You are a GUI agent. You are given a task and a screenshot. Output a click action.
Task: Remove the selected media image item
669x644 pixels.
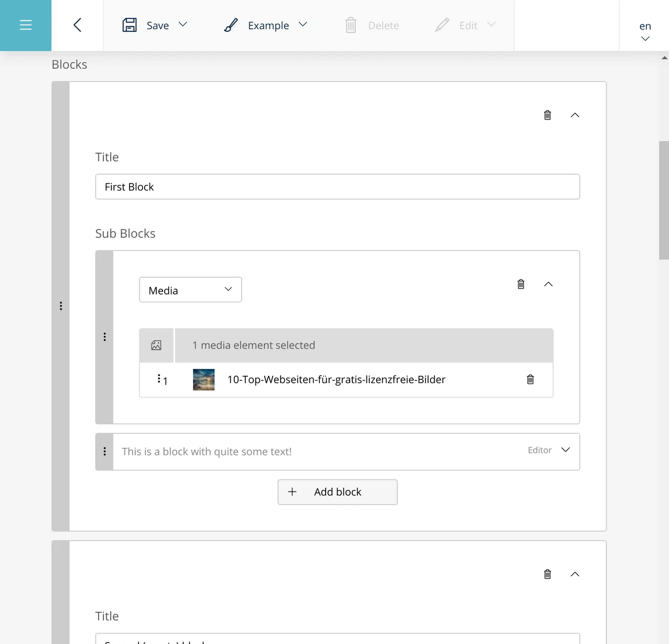pos(530,379)
